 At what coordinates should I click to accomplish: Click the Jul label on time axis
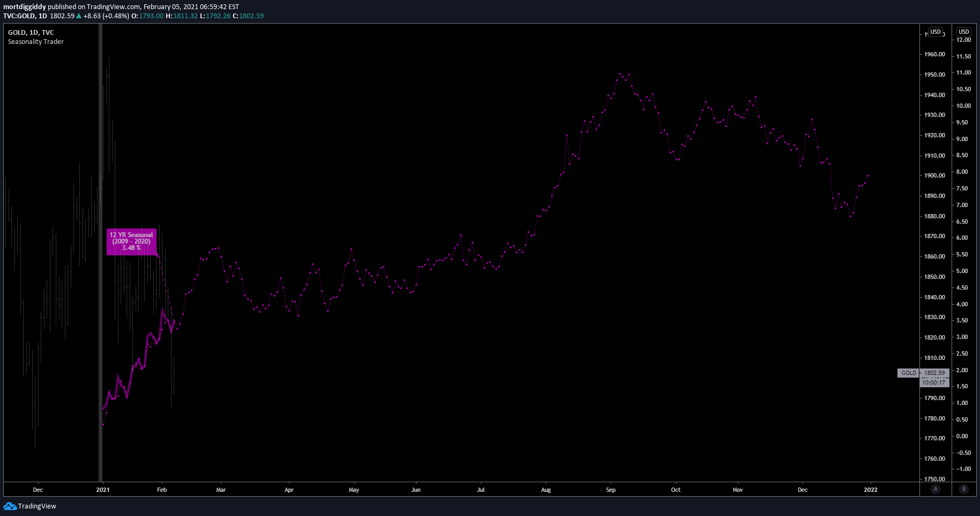click(x=481, y=490)
